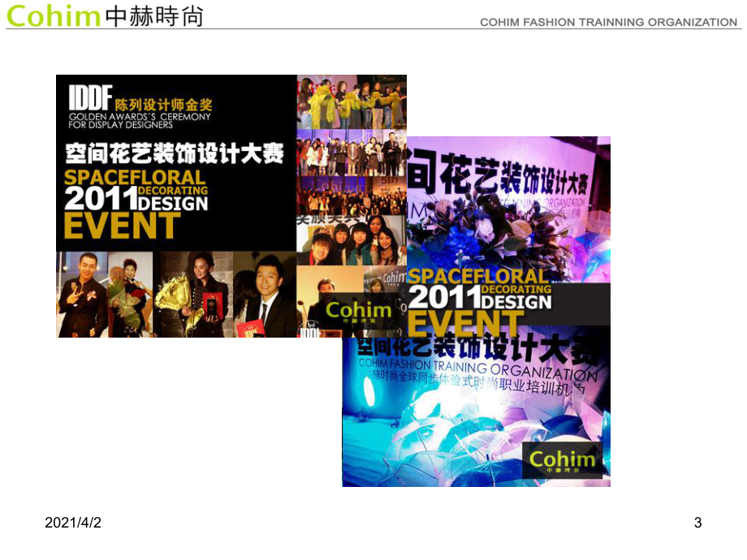Screen dimensions: 747x560
Task: Select the yellow text 陈列设计师金奖
Action: pos(163,104)
